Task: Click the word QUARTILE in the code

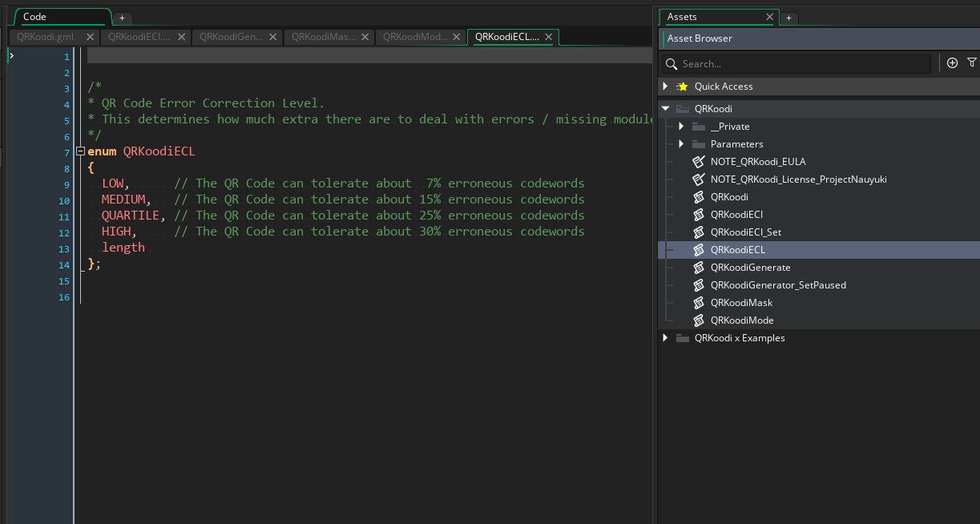Action: click(x=131, y=216)
